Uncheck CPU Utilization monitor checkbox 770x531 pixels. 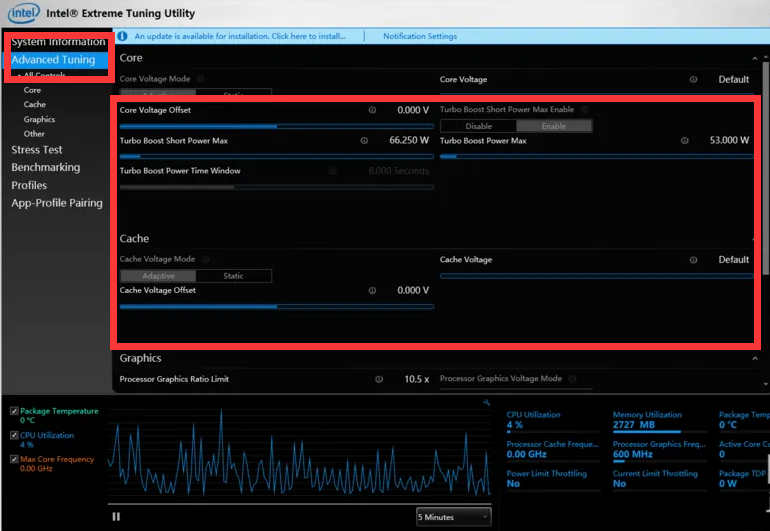[x=14, y=435]
